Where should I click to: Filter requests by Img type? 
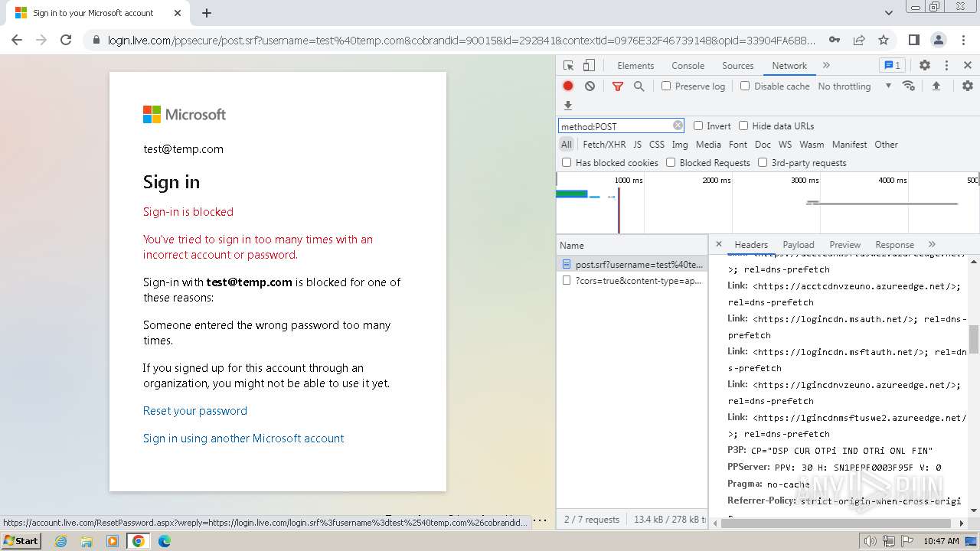[680, 145]
